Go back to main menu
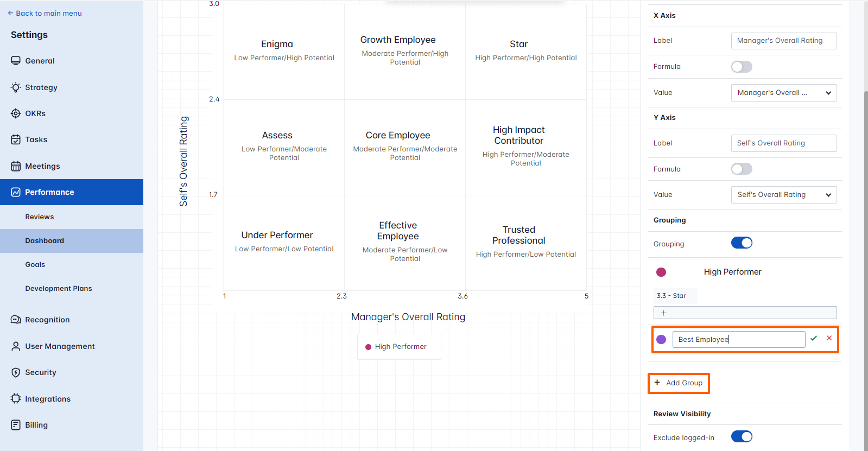The width and height of the screenshot is (868, 451). click(45, 13)
